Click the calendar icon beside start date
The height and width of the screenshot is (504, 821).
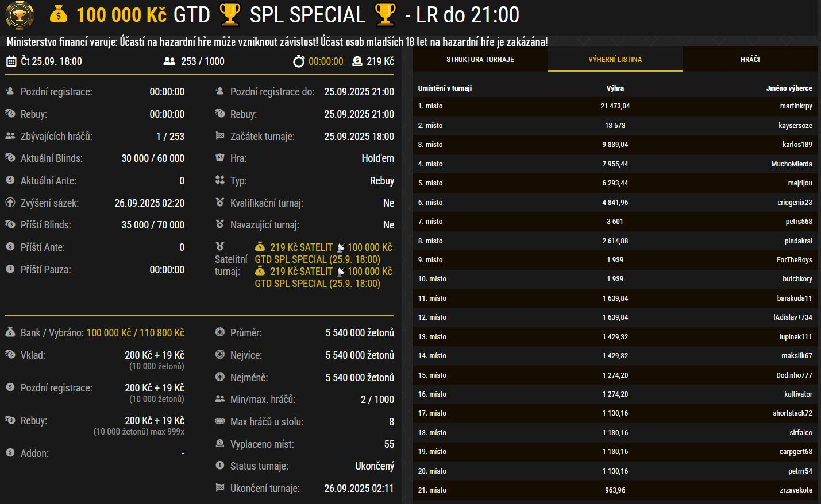pos(11,61)
